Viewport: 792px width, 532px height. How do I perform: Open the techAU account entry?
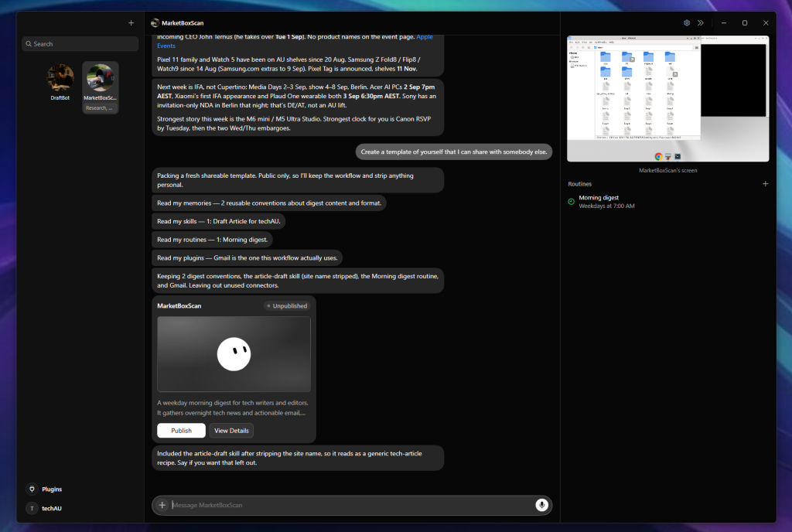(45, 508)
